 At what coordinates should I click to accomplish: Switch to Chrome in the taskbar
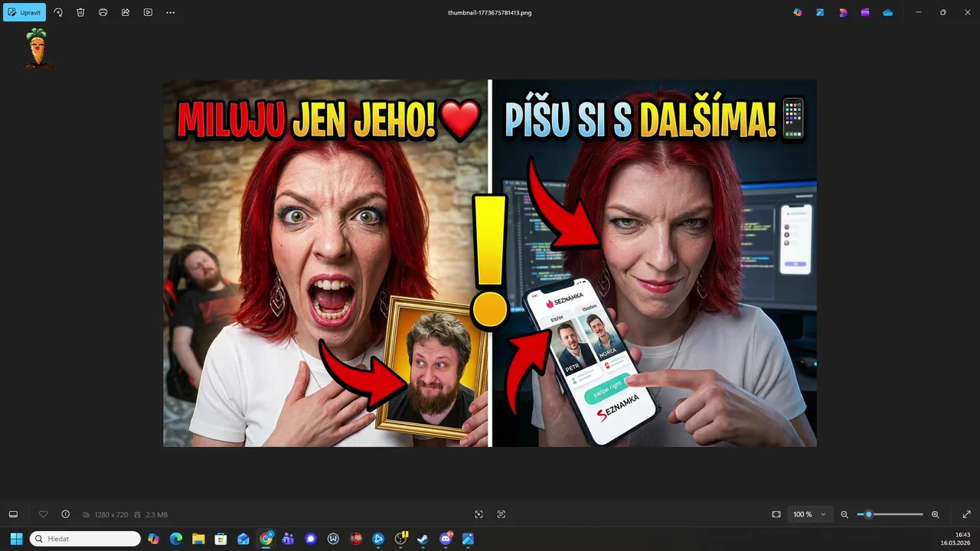[266, 539]
